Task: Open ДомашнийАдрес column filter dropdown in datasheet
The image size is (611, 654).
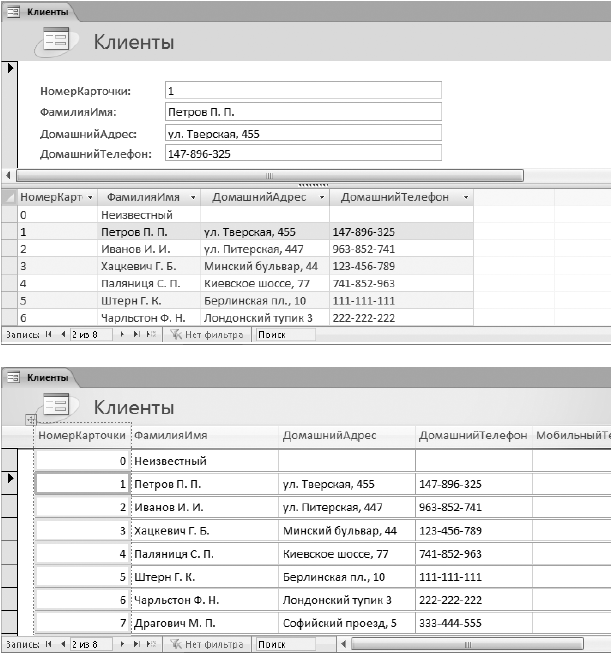Action: [x=321, y=198]
